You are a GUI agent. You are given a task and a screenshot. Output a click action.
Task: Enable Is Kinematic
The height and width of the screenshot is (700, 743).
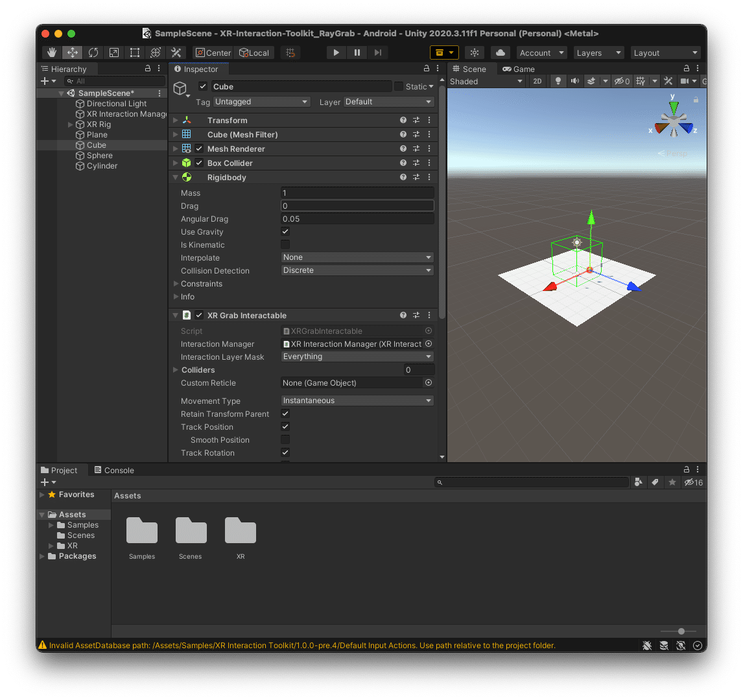coord(285,244)
